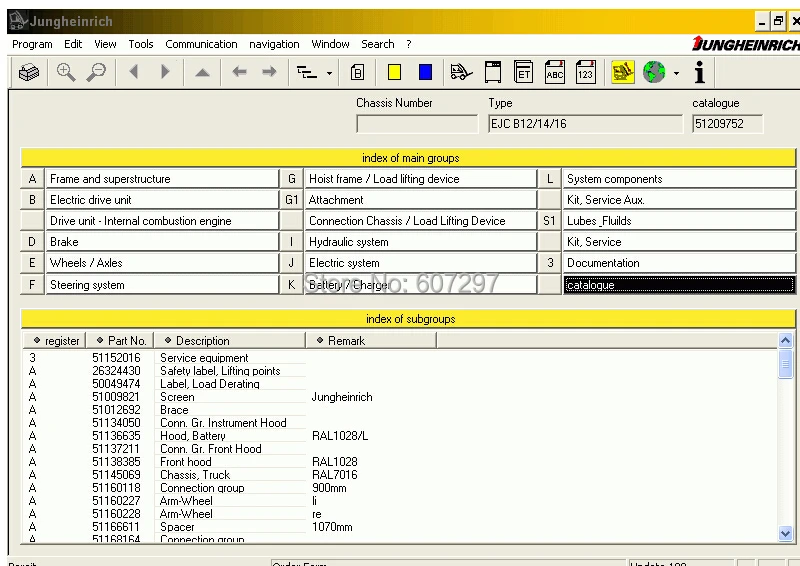This screenshot has height=566, width=800.
Task: Open the question mark help menu
Action: pyautogui.click(x=409, y=44)
